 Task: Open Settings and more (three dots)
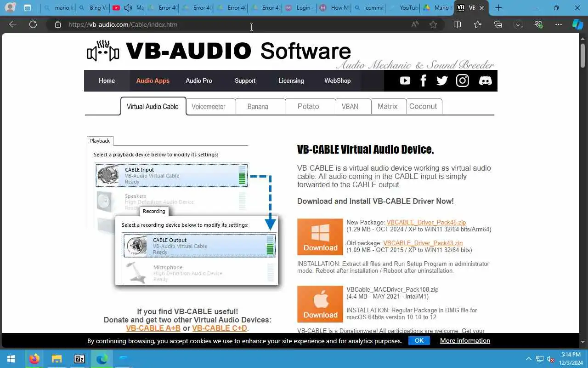[x=559, y=24]
